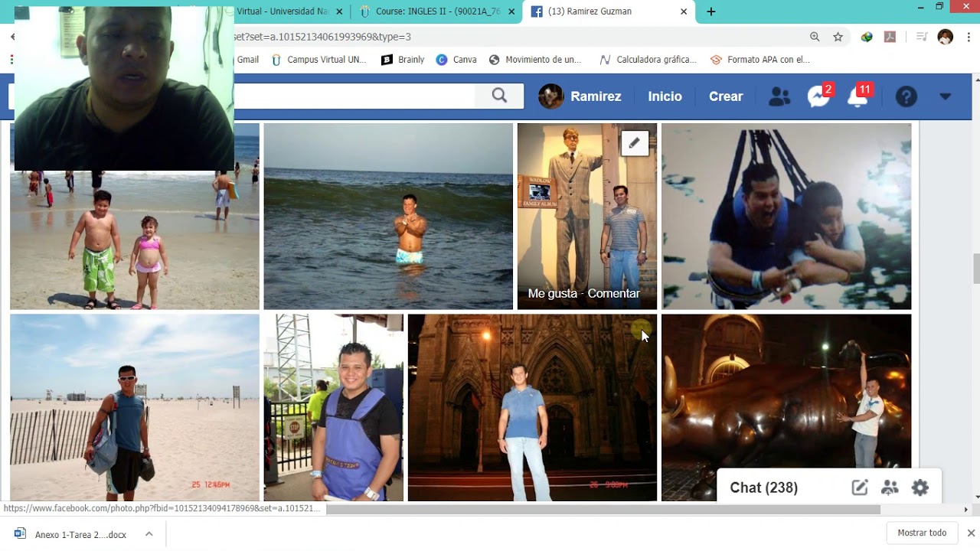980x551 pixels.
Task: Click Me gusta · Comentar on wax figure photo
Action: (583, 293)
